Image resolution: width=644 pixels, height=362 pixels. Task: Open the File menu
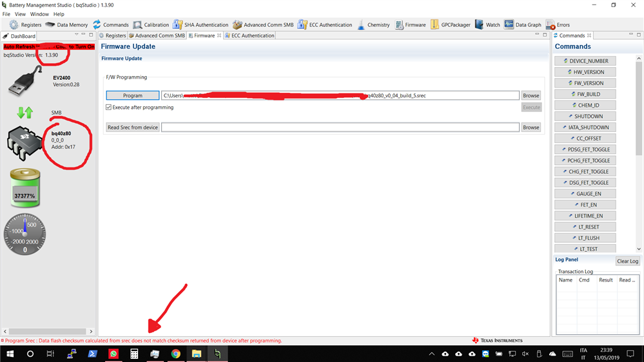[6, 14]
